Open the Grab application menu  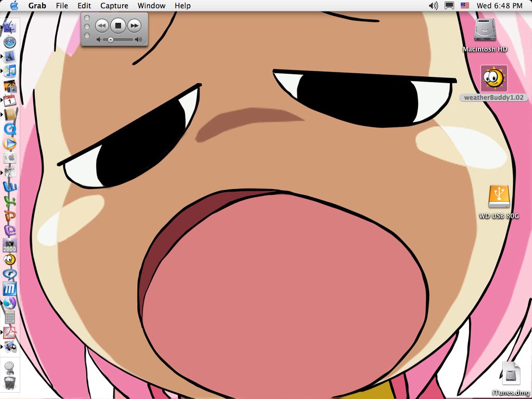click(37, 6)
